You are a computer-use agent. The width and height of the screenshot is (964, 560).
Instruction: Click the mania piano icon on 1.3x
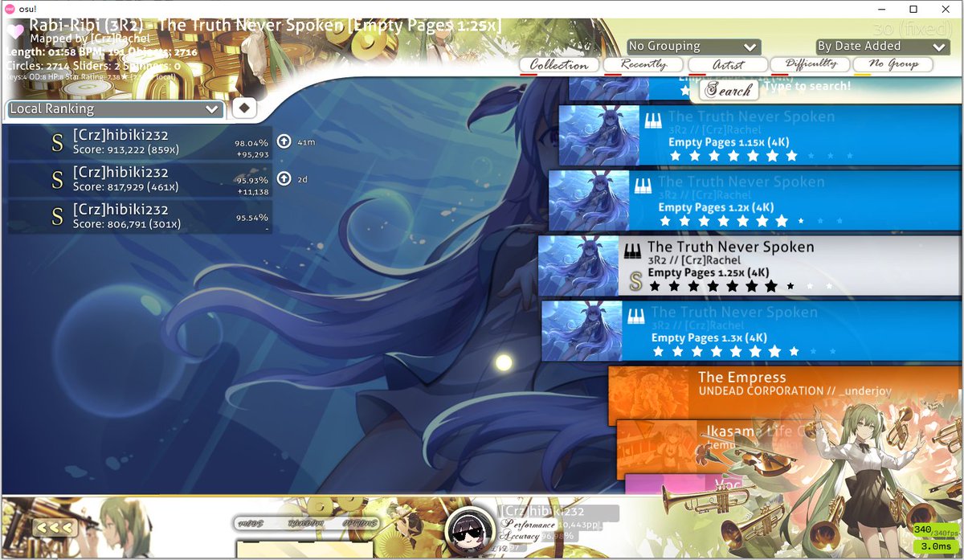pyautogui.click(x=635, y=317)
